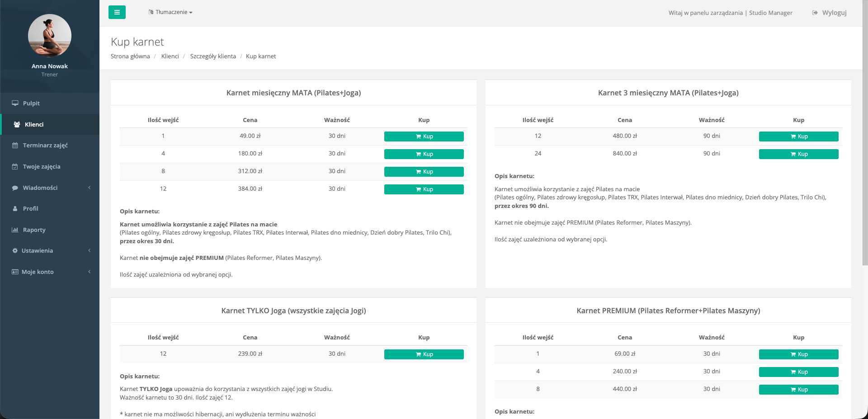
Task: Buy the 1-entry monthly MATA pass for 49.00 zł
Action: pyautogui.click(x=424, y=137)
